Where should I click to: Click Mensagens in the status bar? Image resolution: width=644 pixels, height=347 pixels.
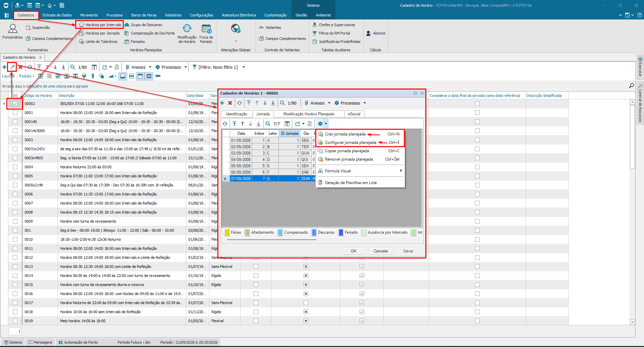pyautogui.click(x=41, y=342)
